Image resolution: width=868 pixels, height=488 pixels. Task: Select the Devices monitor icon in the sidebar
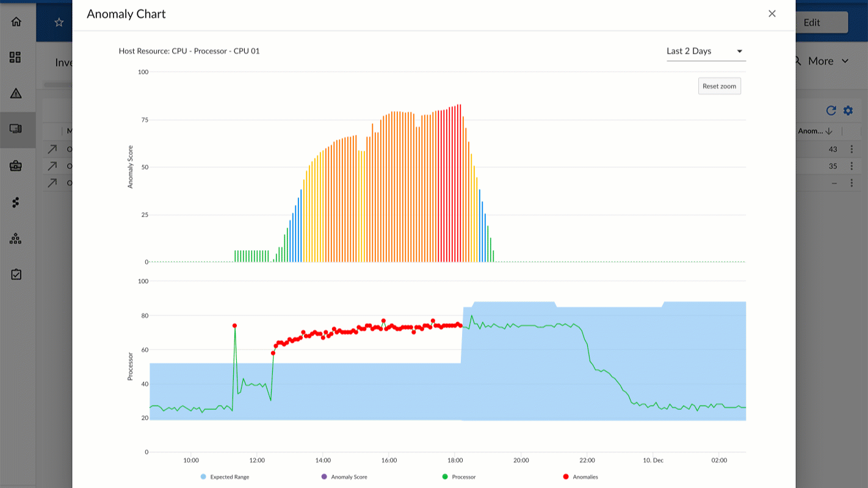pyautogui.click(x=16, y=129)
